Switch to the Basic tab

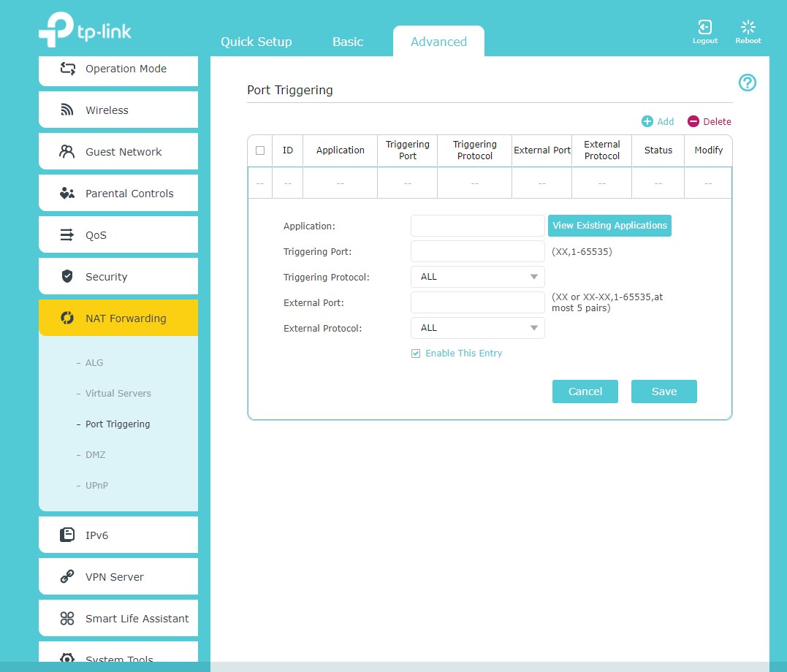pos(347,41)
